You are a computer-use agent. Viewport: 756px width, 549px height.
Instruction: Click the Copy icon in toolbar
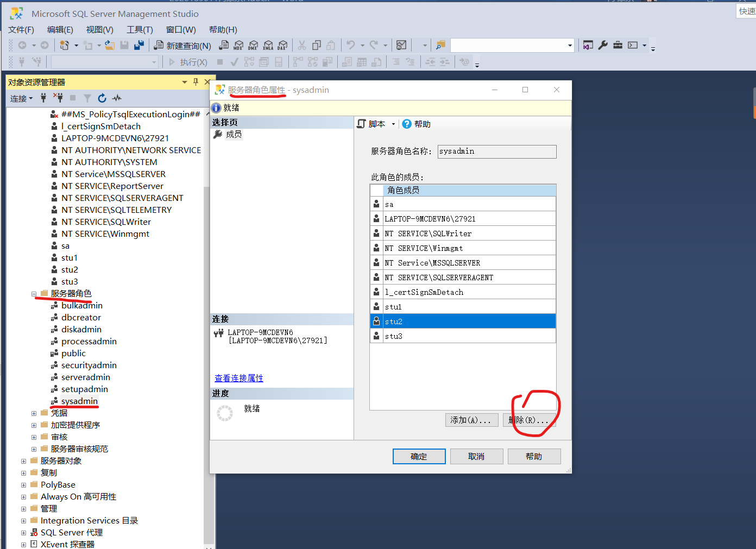tap(317, 46)
